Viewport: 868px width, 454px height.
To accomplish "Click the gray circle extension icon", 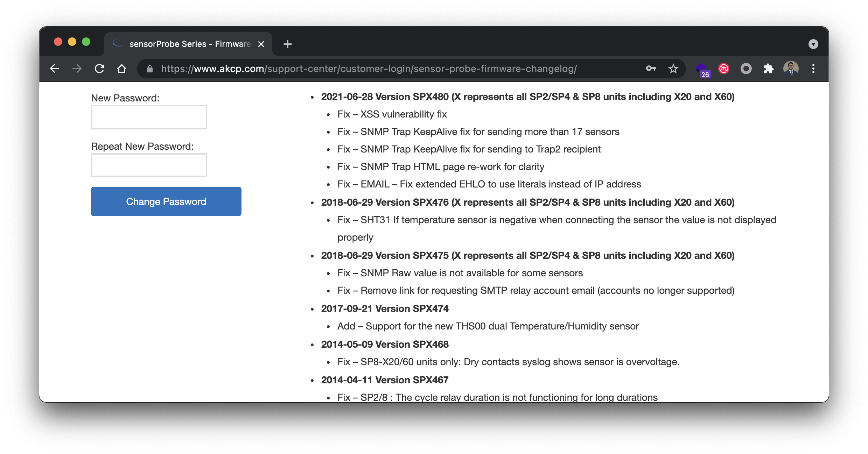I will click(x=746, y=69).
